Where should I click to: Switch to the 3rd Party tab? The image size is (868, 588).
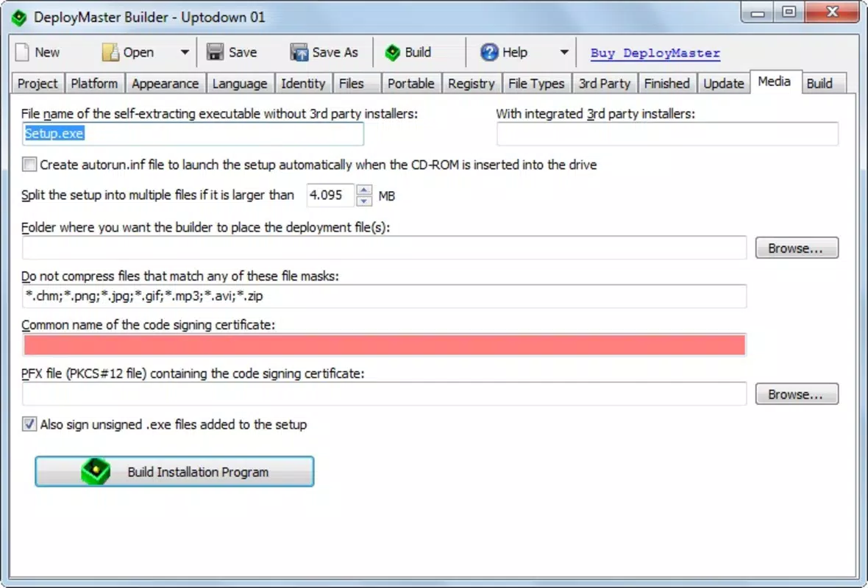coord(605,84)
